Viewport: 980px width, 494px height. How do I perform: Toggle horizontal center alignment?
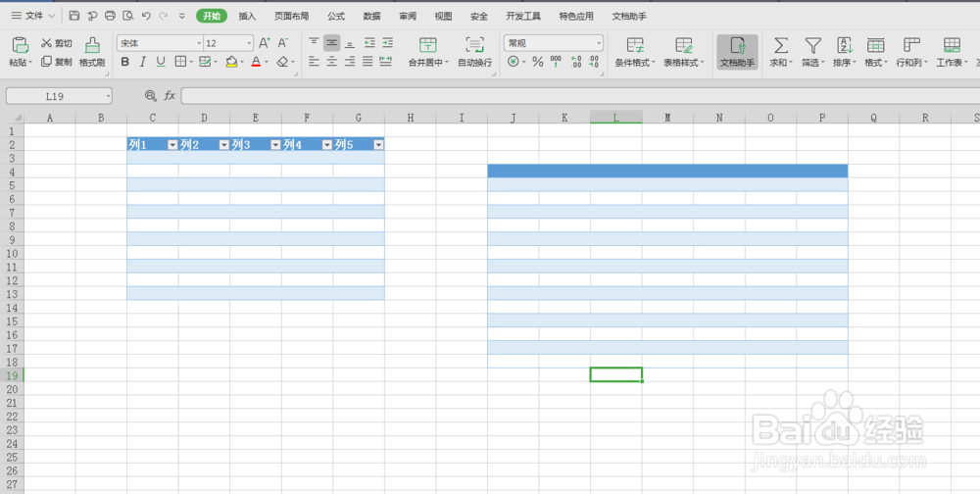pos(332,62)
